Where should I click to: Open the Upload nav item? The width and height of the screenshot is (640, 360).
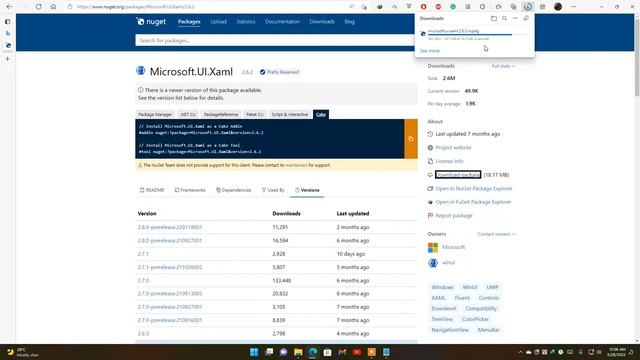pyautogui.click(x=218, y=22)
